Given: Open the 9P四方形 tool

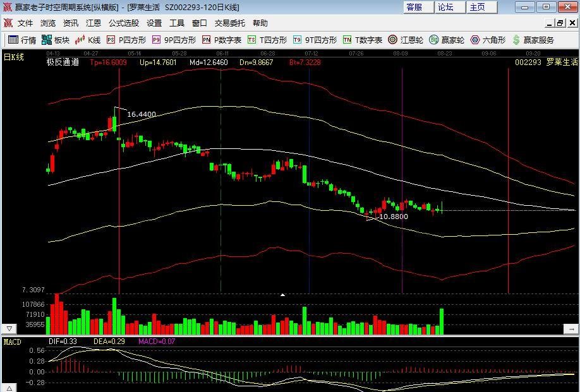Looking at the screenshot, I should coord(174,40).
